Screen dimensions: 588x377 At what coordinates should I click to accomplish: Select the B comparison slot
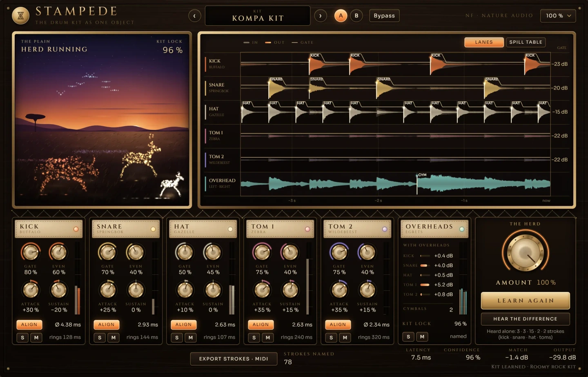tap(356, 16)
